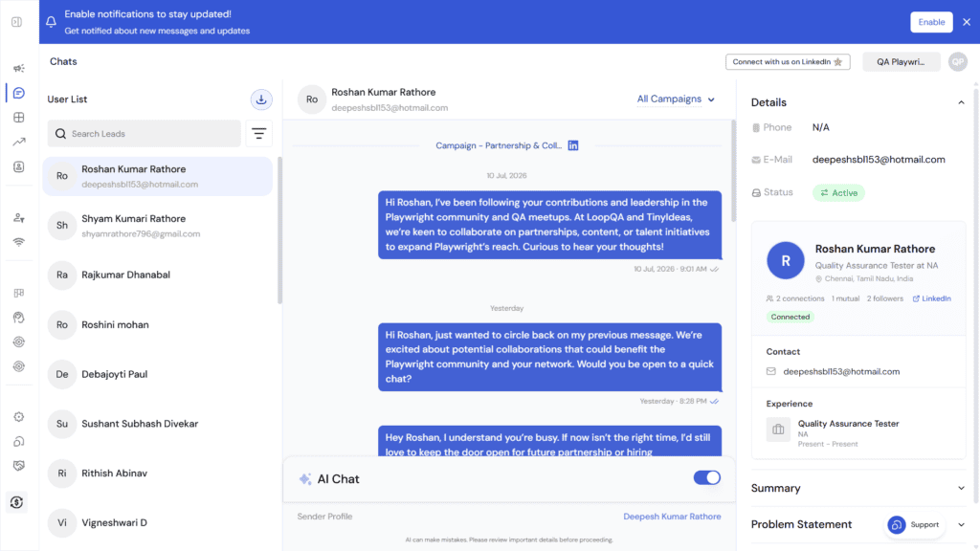This screenshot has width=980, height=551.
Task: Select Rajkumar Dhanabal in user list
Action: [x=158, y=275]
